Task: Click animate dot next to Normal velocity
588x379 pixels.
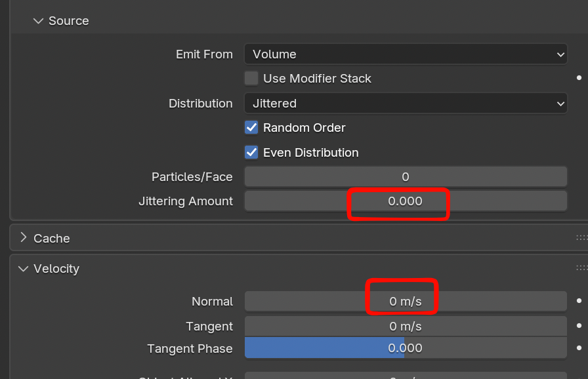Action: coord(579,301)
